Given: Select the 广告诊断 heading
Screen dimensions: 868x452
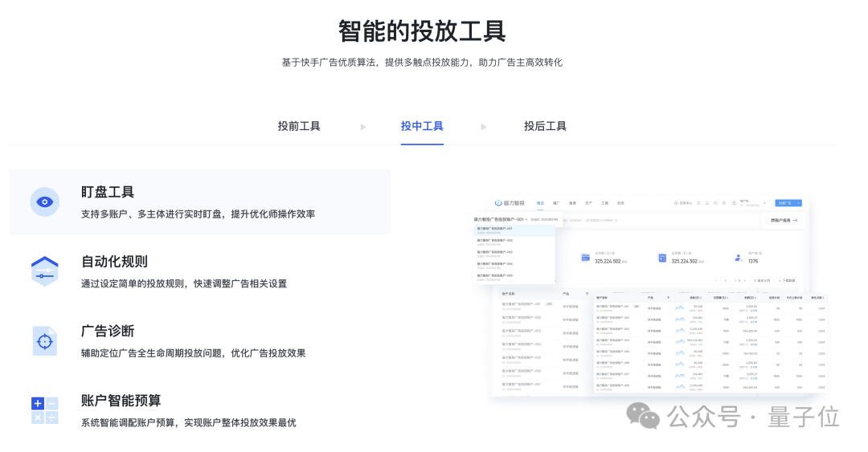Looking at the screenshot, I should (x=108, y=331).
